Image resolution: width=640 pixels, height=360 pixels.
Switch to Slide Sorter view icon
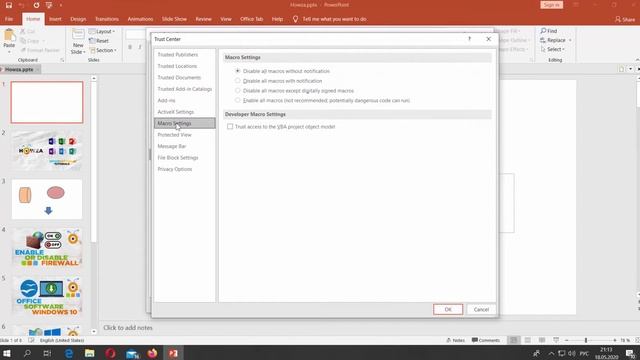528,340
